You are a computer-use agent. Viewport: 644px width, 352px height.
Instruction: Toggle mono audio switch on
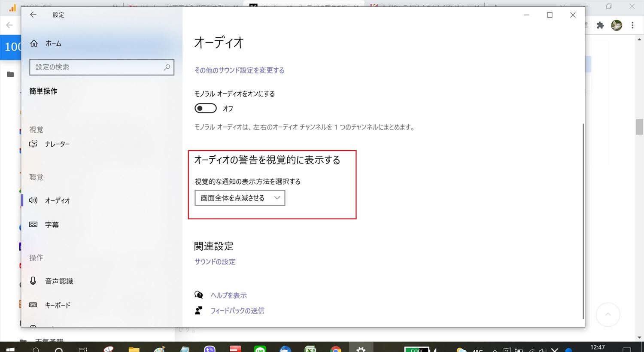click(x=206, y=109)
